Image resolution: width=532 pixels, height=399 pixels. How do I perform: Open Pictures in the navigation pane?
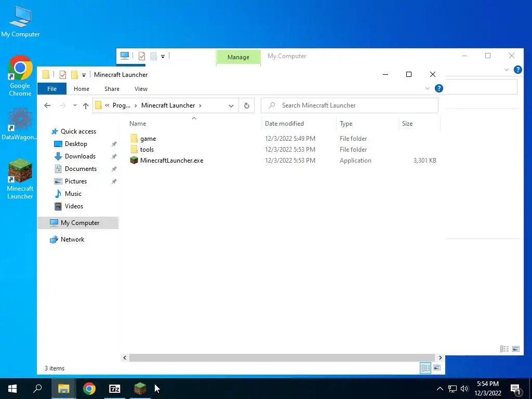click(x=76, y=181)
